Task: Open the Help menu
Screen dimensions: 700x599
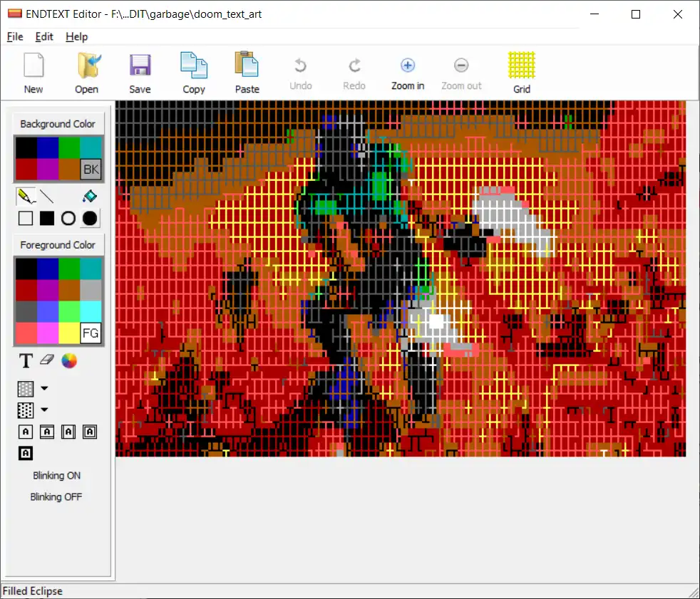Action: 77,36
